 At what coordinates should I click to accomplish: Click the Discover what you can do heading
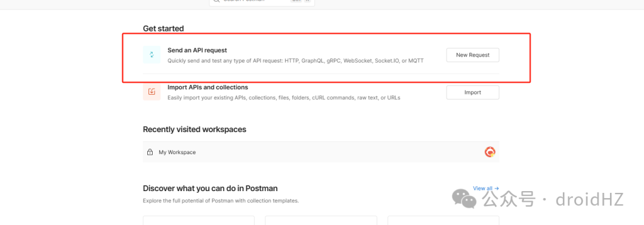coord(210,189)
